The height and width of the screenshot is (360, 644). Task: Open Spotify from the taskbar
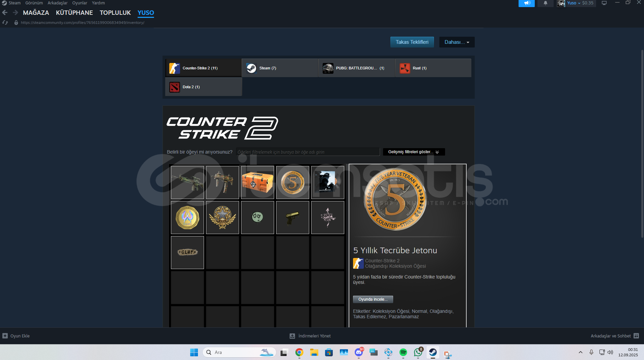pyautogui.click(x=403, y=352)
